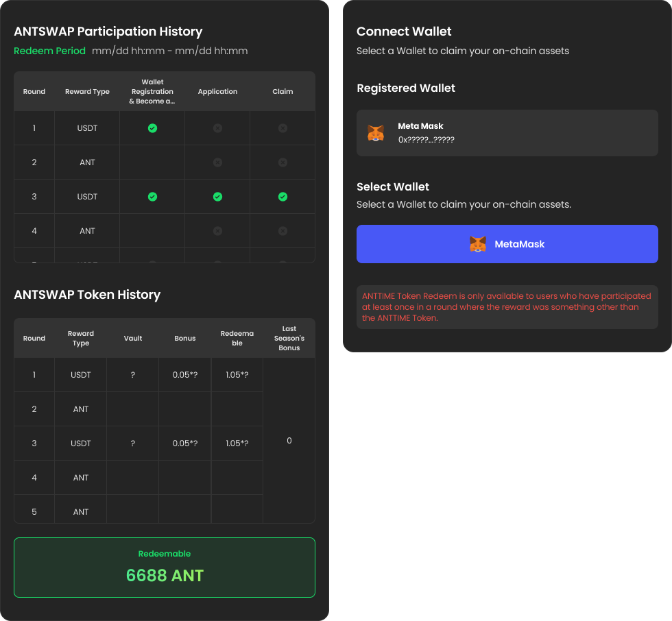Image resolution: width=672 pixels, height=621 pixels.
Task: Click Round 3 Wallet Registration green checkmark
Action: [152, 197]
